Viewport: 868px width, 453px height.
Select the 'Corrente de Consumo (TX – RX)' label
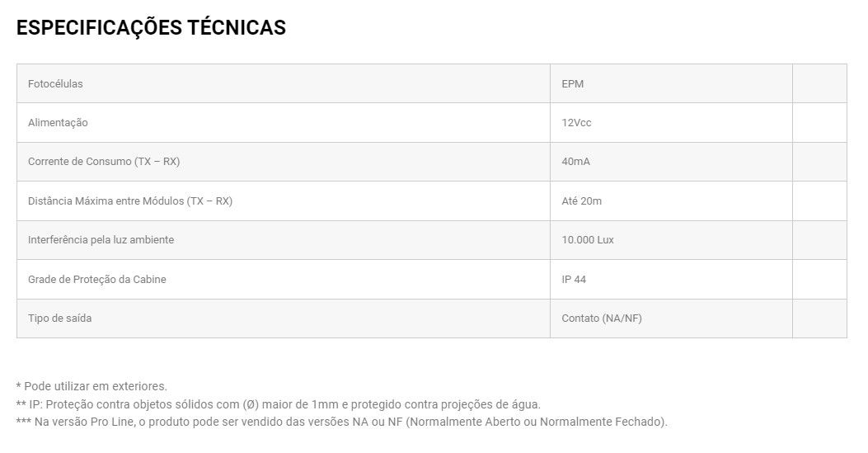coord(104,162)
